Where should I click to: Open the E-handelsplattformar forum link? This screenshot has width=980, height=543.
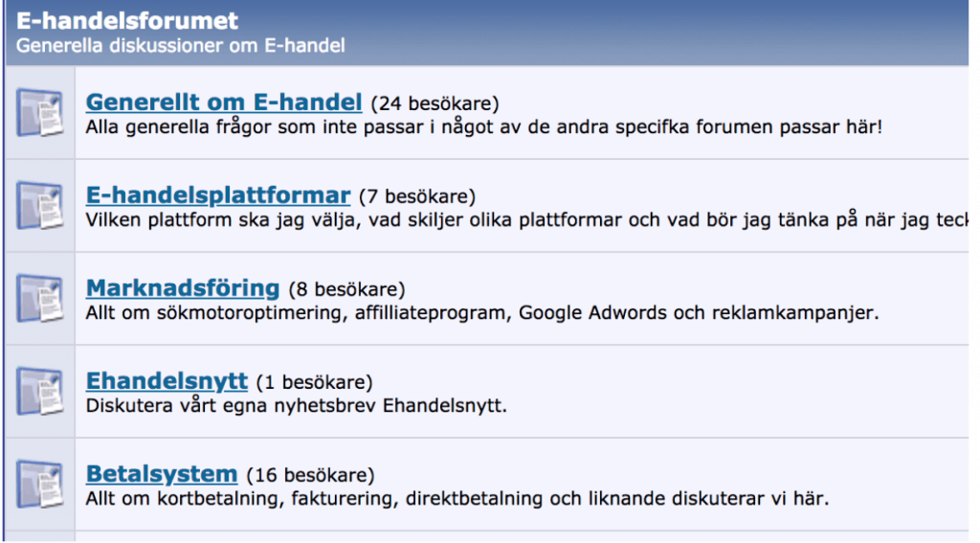(x=218, y=195)
